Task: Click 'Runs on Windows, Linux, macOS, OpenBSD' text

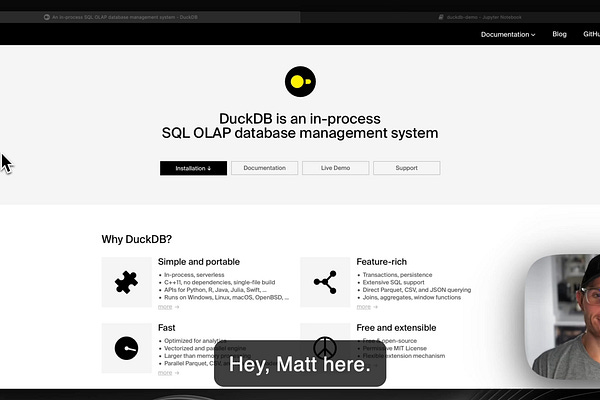Action: coord(223,297)
